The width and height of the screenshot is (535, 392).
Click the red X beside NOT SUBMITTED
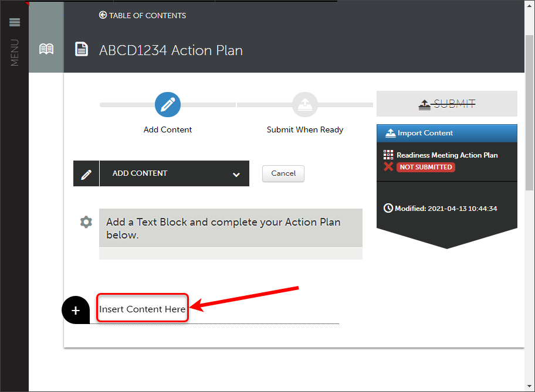[x=388, y=167]
